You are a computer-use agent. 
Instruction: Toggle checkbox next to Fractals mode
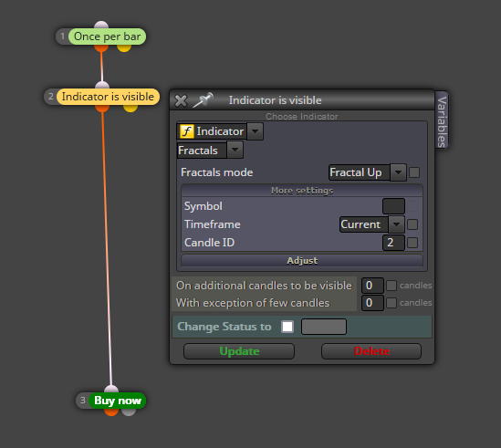coord(414,172)
